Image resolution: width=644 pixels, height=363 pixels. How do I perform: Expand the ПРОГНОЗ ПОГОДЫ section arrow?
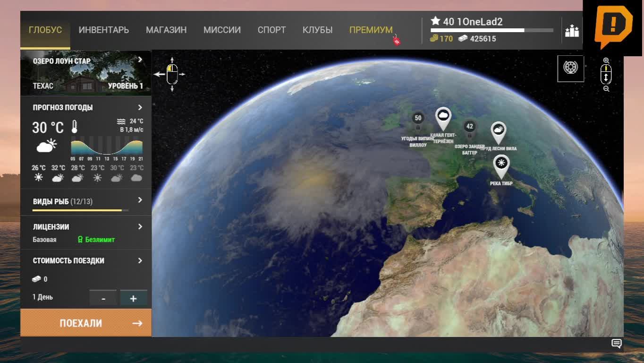(140, 107)
